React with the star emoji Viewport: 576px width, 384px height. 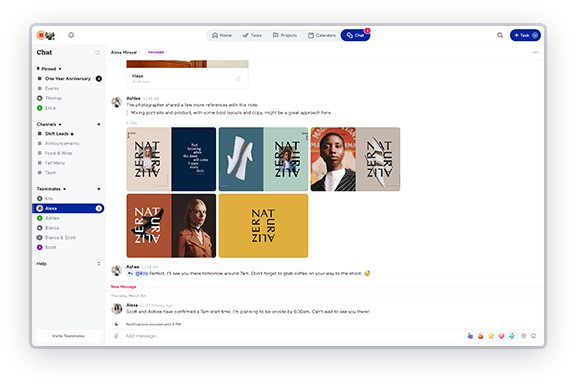click(491, 336)
